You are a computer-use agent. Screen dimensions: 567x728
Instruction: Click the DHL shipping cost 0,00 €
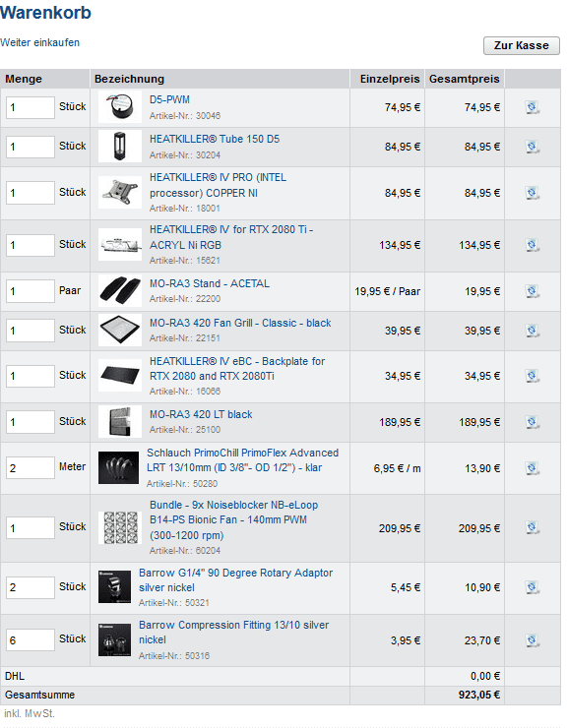tap(485, 676)
